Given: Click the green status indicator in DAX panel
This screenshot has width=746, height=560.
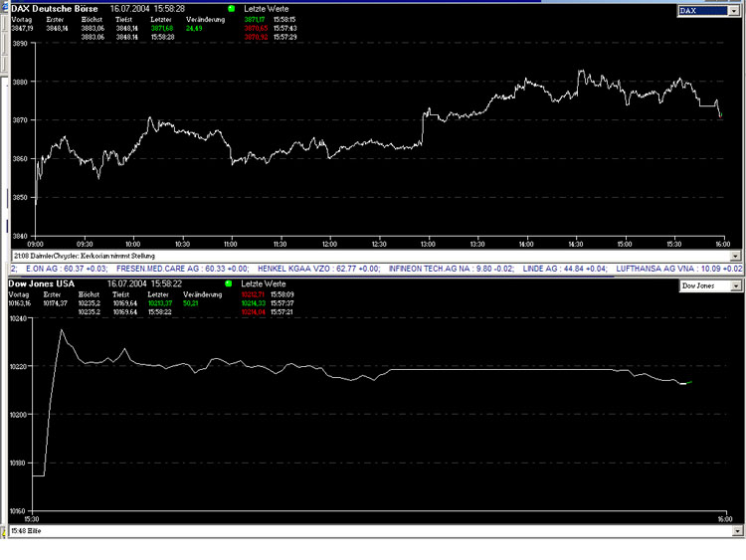Looking at the screenshot, I should click(232, 8).
